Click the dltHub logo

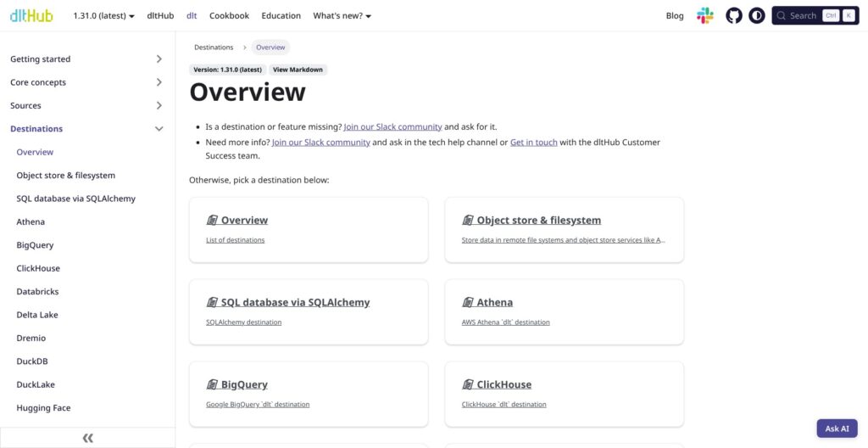point(31,15)
